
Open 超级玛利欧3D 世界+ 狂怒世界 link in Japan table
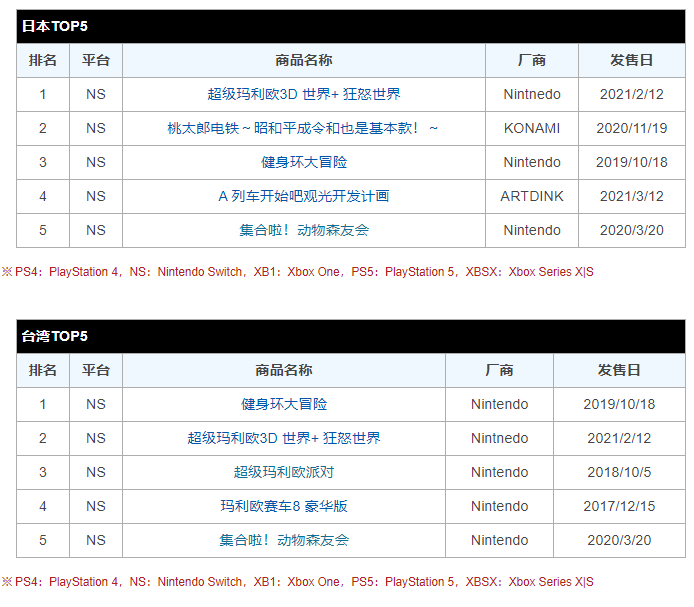click(304, 94)
